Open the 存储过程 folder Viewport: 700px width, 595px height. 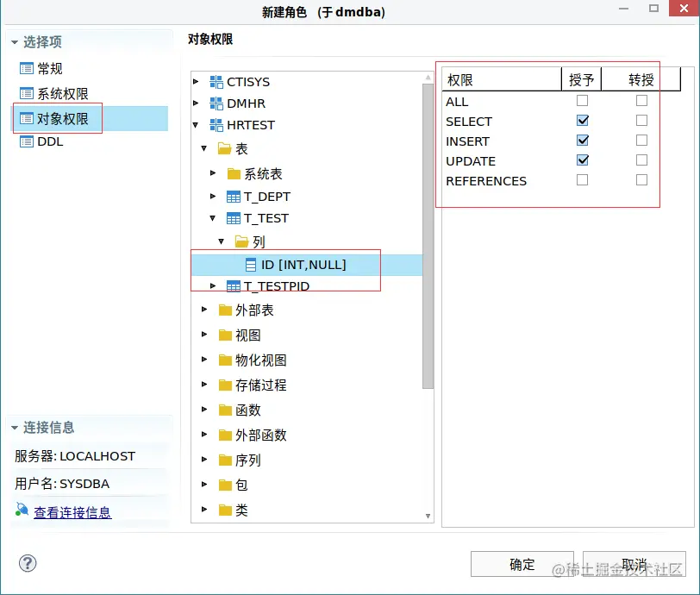(226, 385)
